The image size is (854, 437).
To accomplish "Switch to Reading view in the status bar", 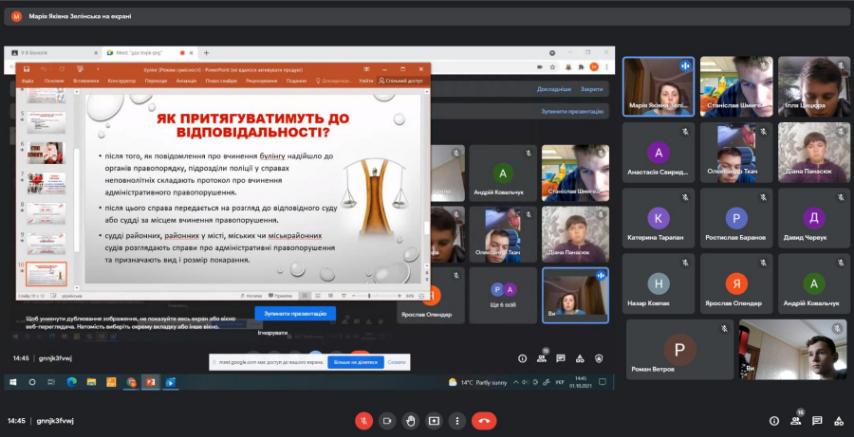I will [x=330, y=295].
